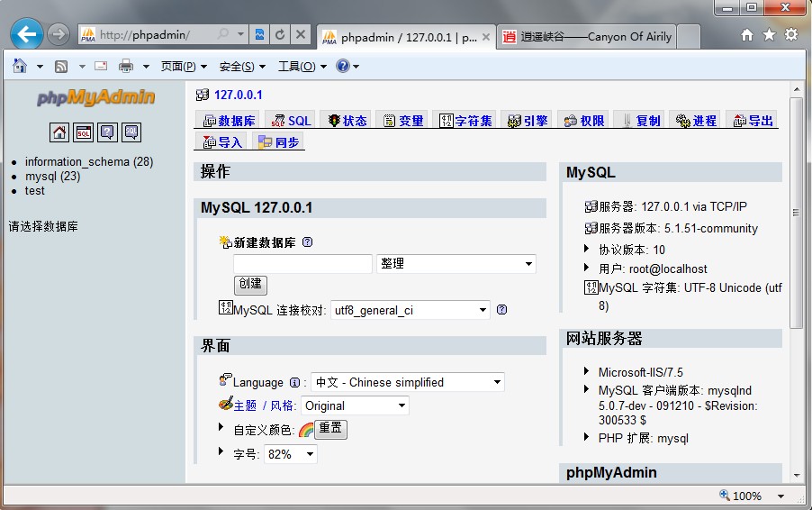The height and width of the screenshot is (510, 812).
Task: Expand the zoom level dropdown arrow at 100%
Action: pyautogui.click(x=780, y=496)
